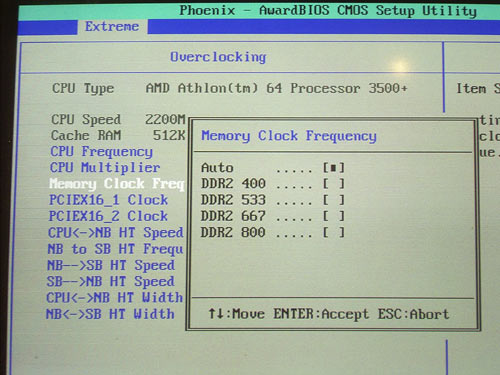
Task: Click the highlighted Memory Clock Freq item
Action: [117, 184]
